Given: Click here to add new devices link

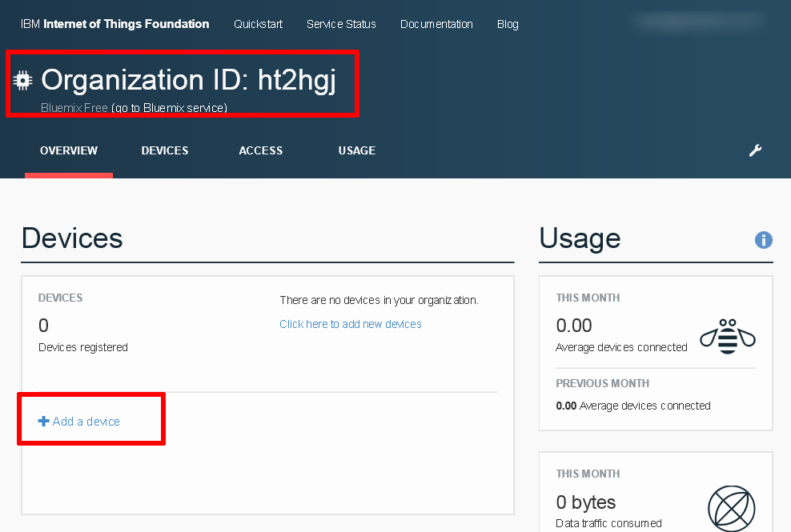Looking at the screenshot, I should [x=351, y=324].
